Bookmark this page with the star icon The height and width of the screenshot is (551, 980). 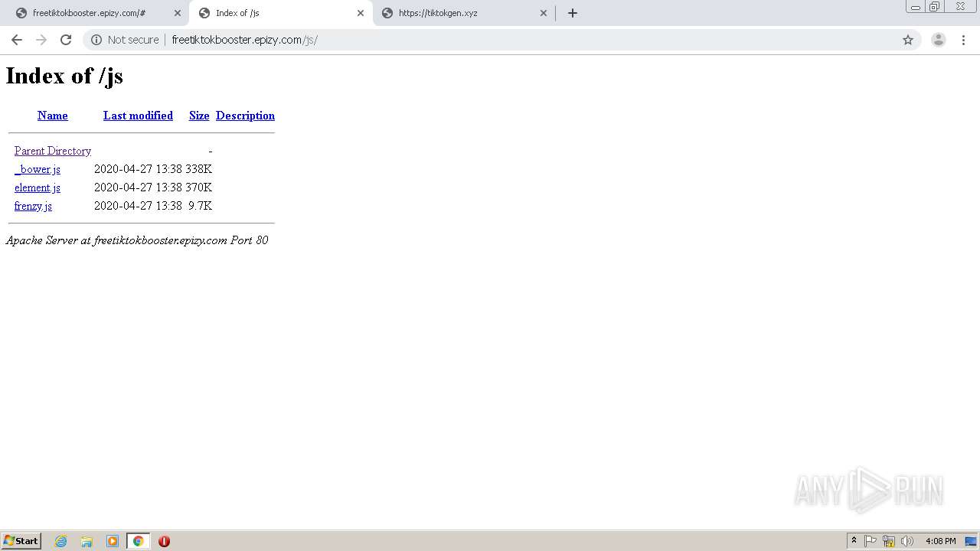pyautogui.click(x=908, y=40)
